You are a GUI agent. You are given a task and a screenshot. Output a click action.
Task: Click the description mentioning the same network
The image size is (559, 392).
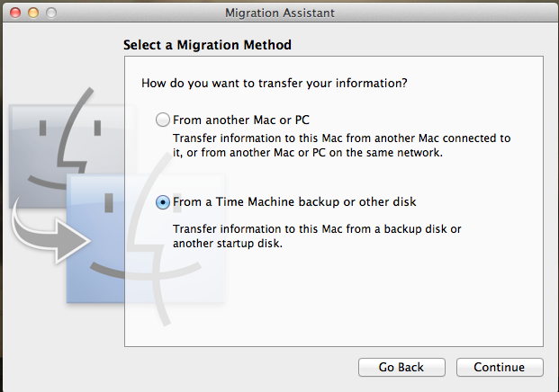pos(341,146)
